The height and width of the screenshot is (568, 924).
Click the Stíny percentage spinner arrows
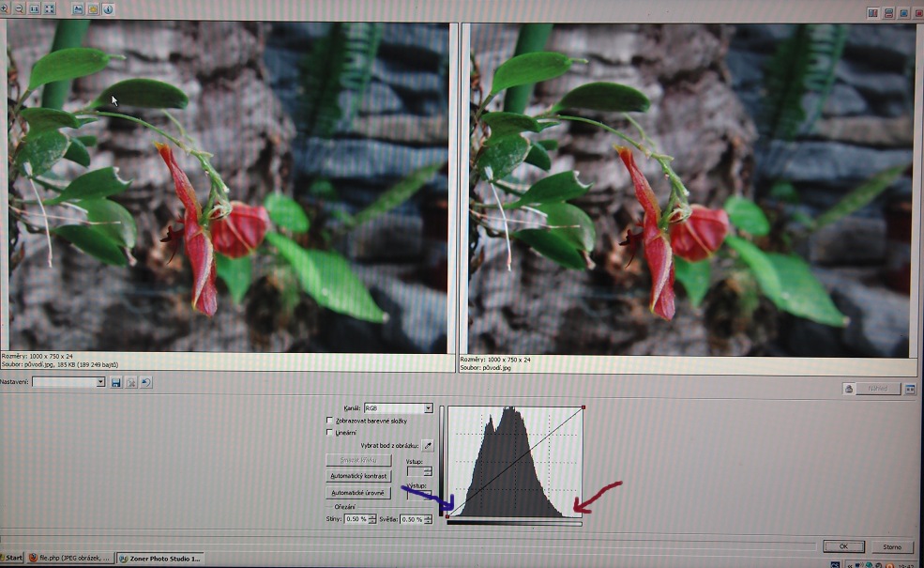coord(372,518)
